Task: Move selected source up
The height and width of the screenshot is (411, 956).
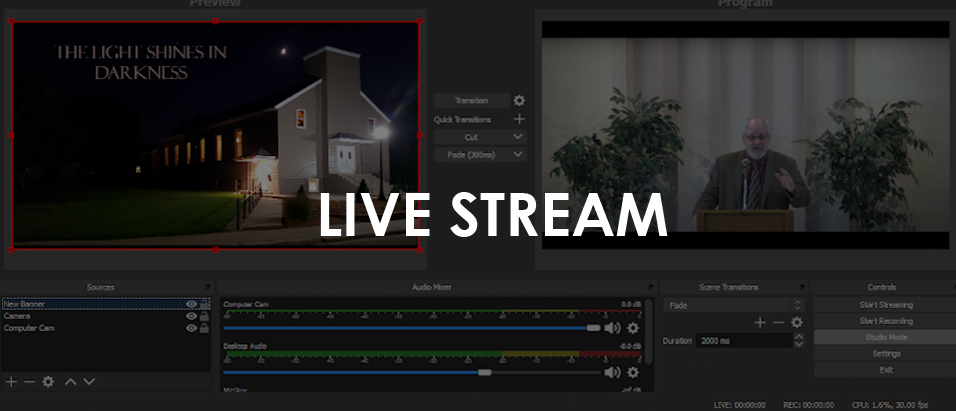Action: [71, 382]
